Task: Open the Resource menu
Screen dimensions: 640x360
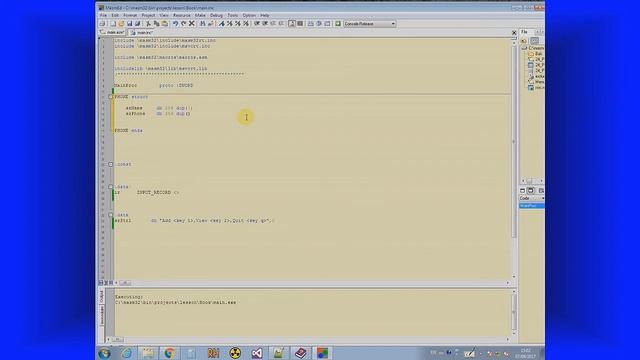Action: coord(182,16)
